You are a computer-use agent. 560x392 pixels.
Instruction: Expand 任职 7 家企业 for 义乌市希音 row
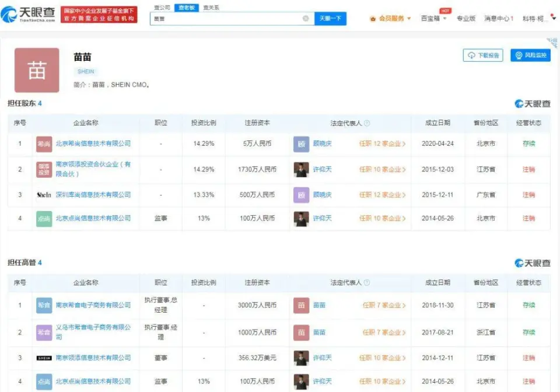pyautogui.click(x=384, y=332)
